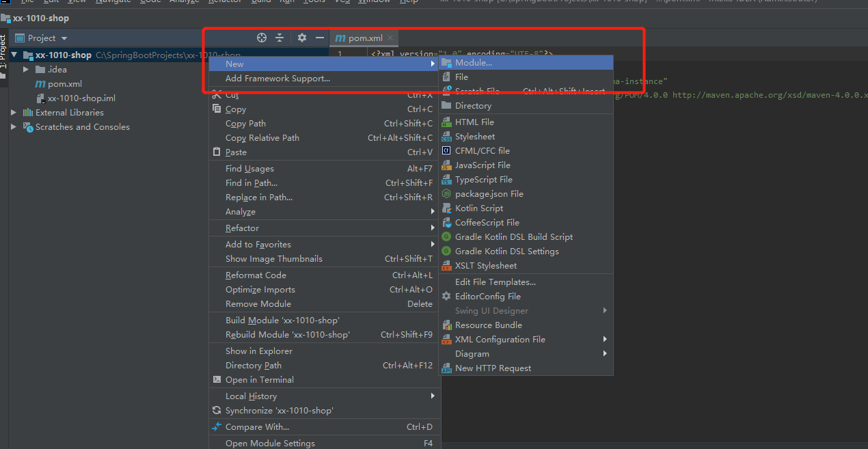
Task: Click the Collapse All icon in Project panel
Action: (x=280, y=38)
